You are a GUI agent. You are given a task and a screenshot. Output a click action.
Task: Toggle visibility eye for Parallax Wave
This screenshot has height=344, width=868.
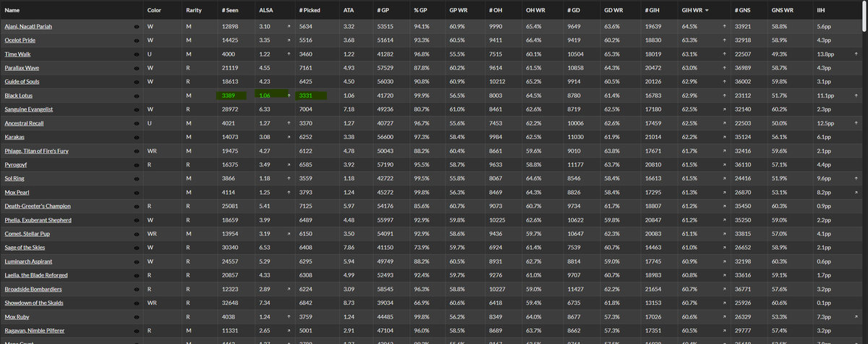(x=137, y=68)
